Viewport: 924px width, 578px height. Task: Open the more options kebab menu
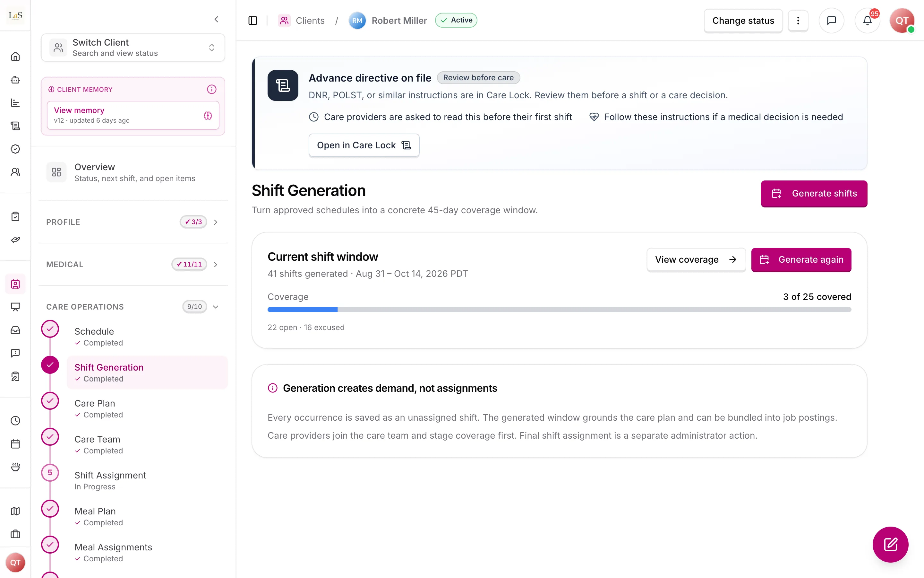pyautogui.click(x=798, y=20)
